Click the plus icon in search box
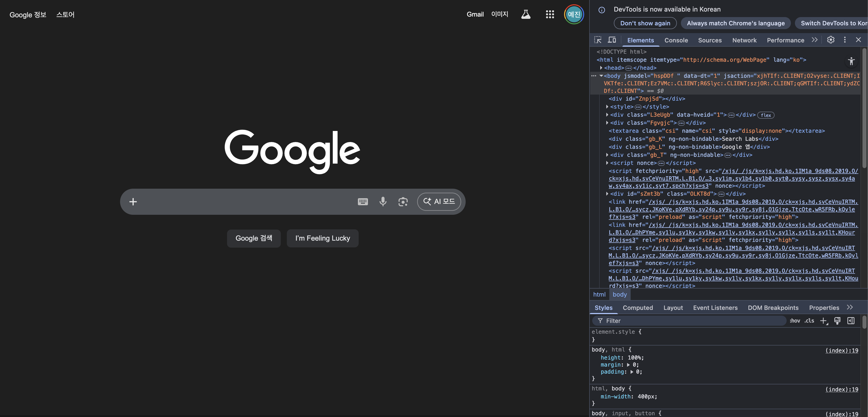868x417 pixels. click(x=133, y=202)
